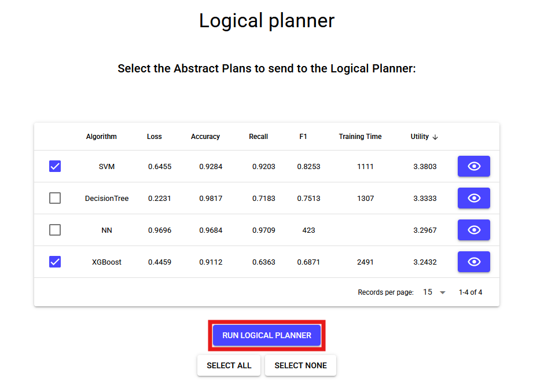
Task: Deselect the XGBoost plan checkbox
Action: click(54, 262)
